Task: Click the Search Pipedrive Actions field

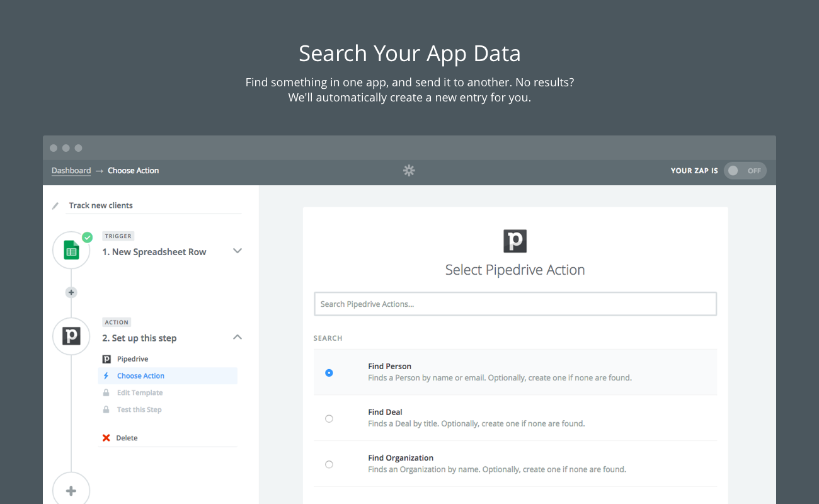Action: click(515, 304)
